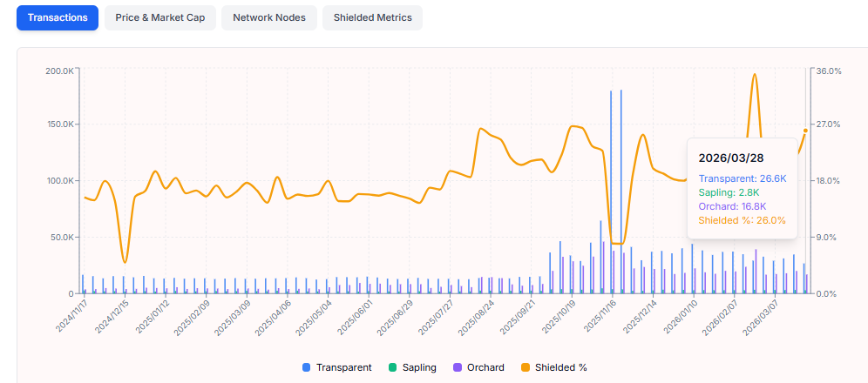Click the orange Shielded % legend square
This screenshot has width=868, height=383.
524,367
